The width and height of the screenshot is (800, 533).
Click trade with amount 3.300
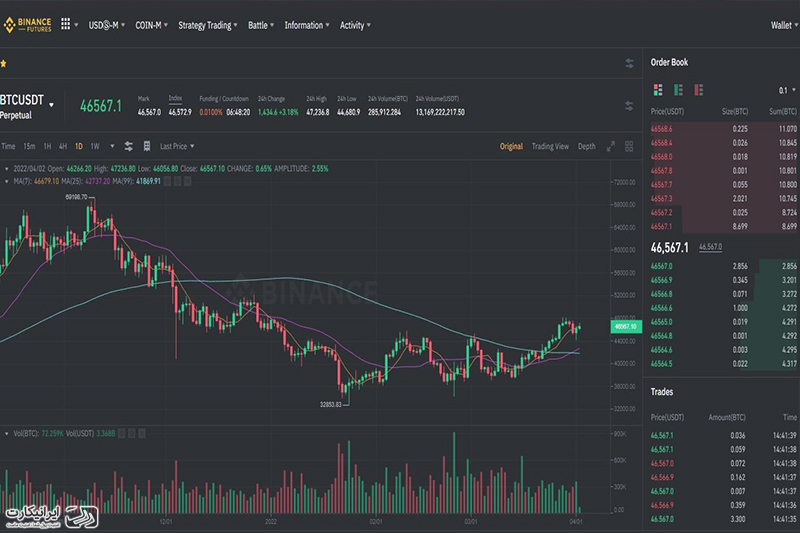pos(723,519)
